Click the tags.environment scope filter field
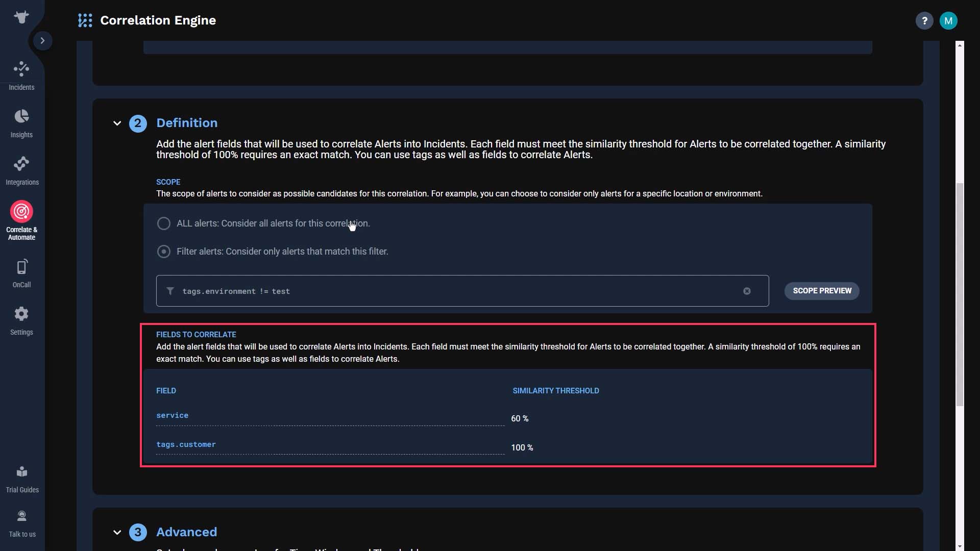The width and height of the screenshot is (980, 551). tap(462, 291)
